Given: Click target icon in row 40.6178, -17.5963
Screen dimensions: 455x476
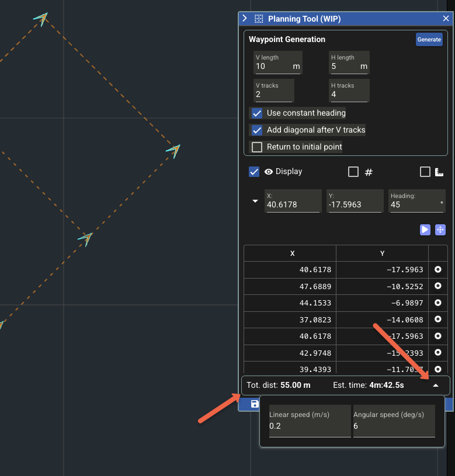Looking at the screenshot, I should [x=437, y=269].
